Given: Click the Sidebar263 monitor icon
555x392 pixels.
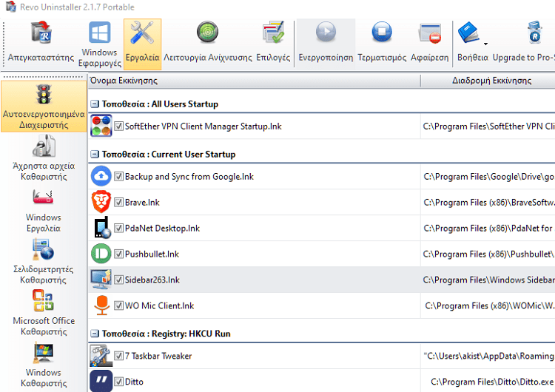Looking at the screenshot, I should [x=101, y=279].
